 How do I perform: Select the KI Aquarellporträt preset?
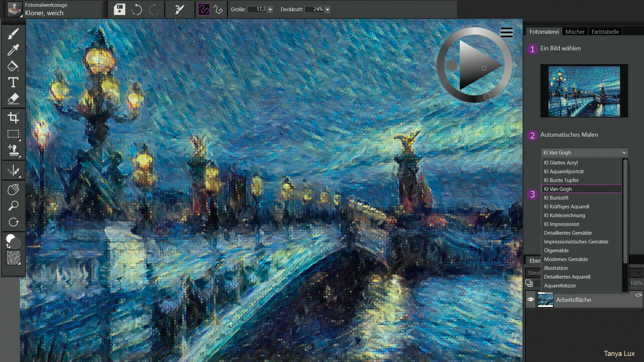582,172
